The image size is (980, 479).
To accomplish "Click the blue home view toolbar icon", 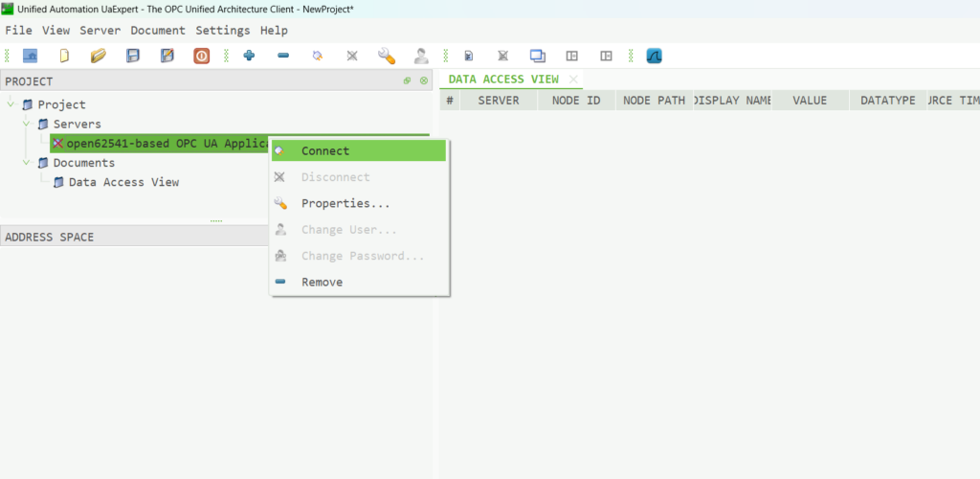I will pos(30,57).
